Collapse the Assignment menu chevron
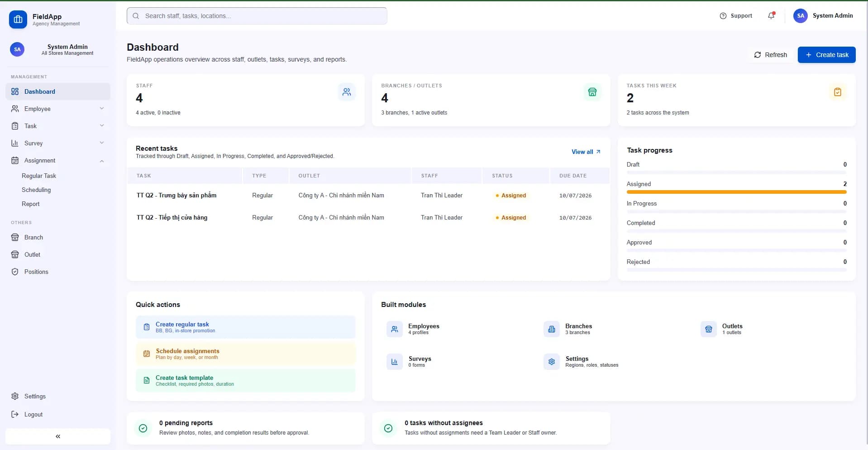Screen dimensions: 868x450 point(102,161)
